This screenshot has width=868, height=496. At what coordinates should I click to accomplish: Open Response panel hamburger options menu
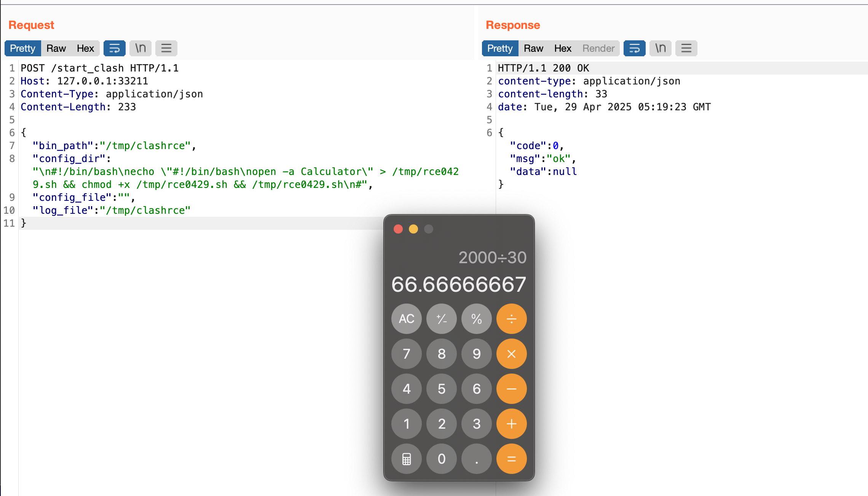click(x=686, y=48)
